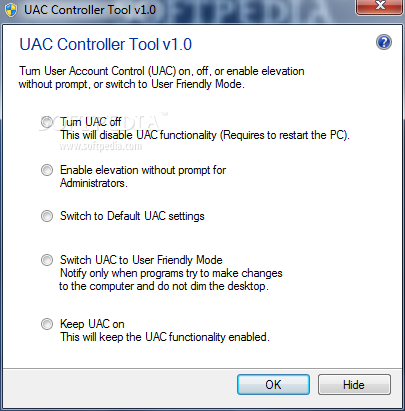This screenshot has height=411, width=405.
Task: Confirm selection with the OK button
Action: click(273, 385)
